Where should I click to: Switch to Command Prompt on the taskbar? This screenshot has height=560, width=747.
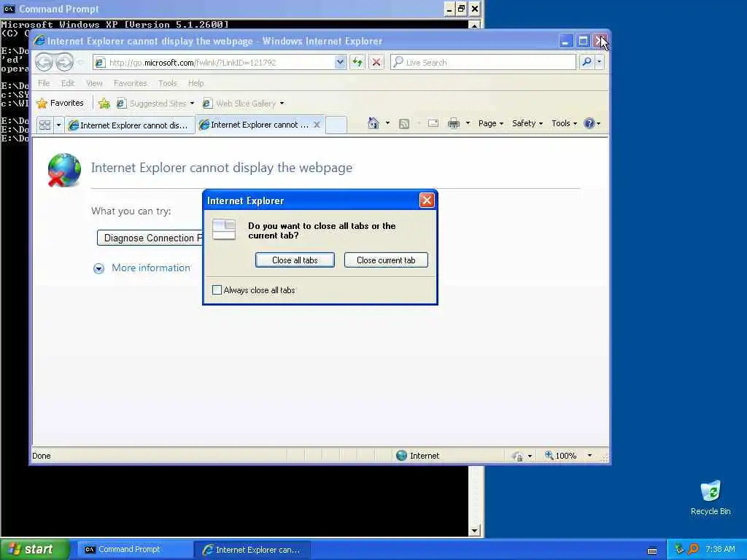(135, 550)
